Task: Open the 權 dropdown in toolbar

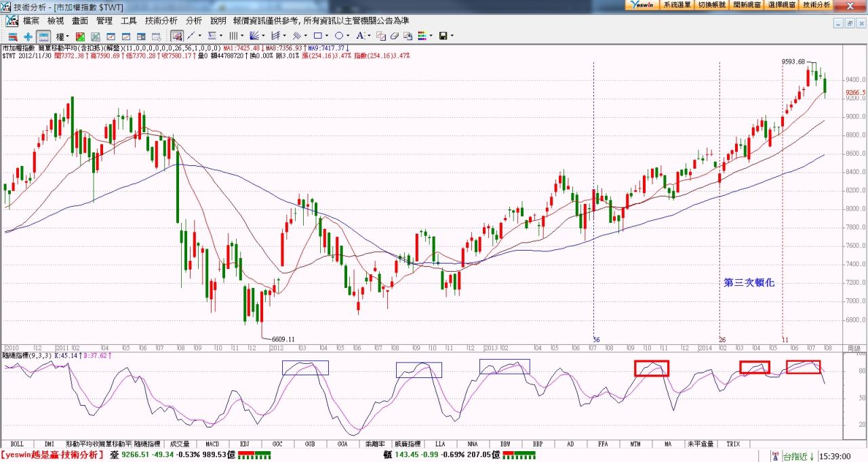Action: pyautogui.click(x=62, y=36)
